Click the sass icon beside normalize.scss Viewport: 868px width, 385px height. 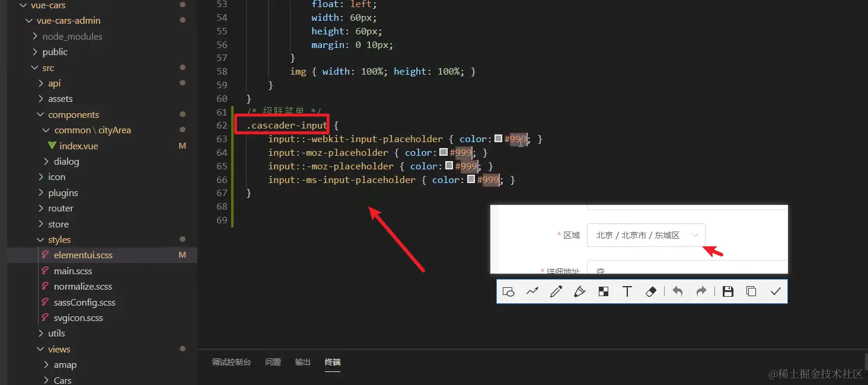46,286
